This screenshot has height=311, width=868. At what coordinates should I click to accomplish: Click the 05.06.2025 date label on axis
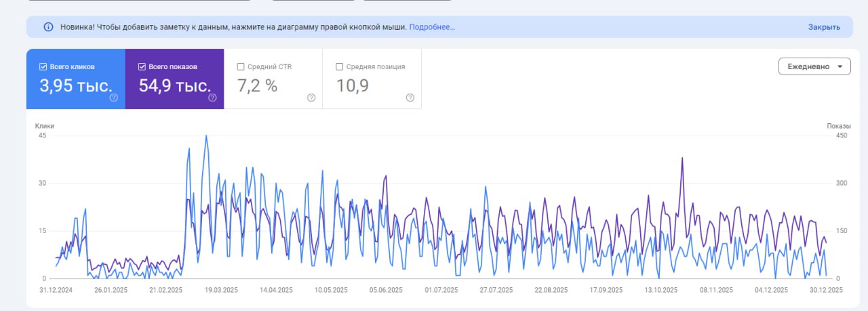pos(386,290)
